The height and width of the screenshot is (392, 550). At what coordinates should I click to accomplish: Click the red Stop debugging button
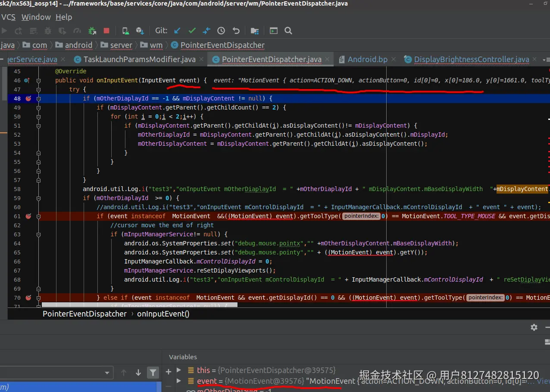106,31
